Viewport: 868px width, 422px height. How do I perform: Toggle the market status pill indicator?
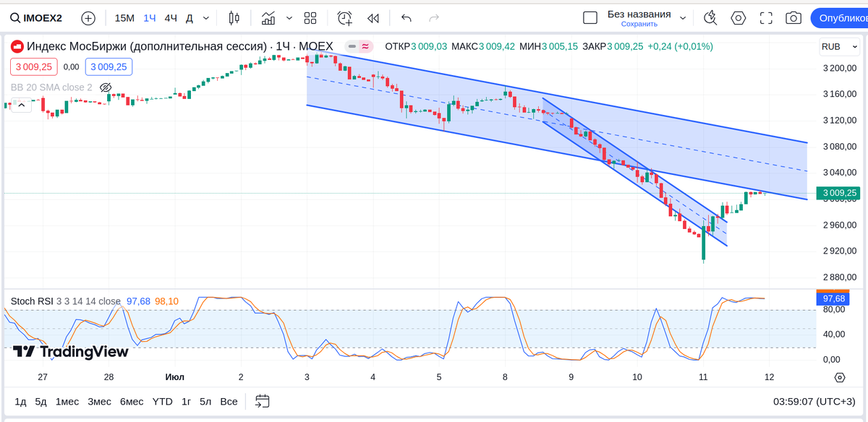click(358, 46)
